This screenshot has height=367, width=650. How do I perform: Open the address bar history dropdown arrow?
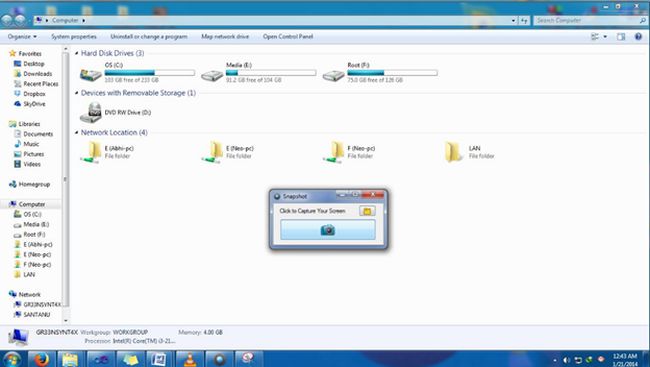(x=514, y=20)
